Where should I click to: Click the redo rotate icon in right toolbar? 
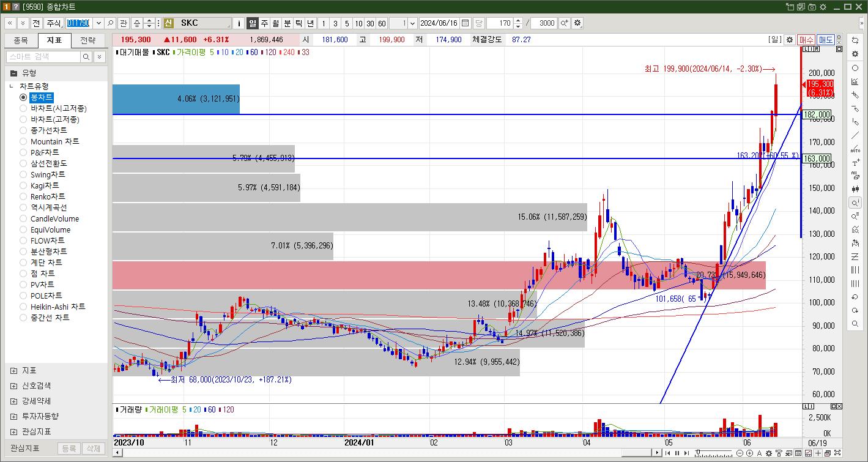855,310
